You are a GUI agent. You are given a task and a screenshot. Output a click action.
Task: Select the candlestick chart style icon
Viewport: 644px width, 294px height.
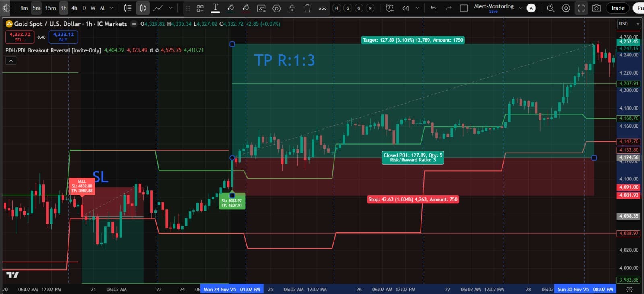click(143, 8)
